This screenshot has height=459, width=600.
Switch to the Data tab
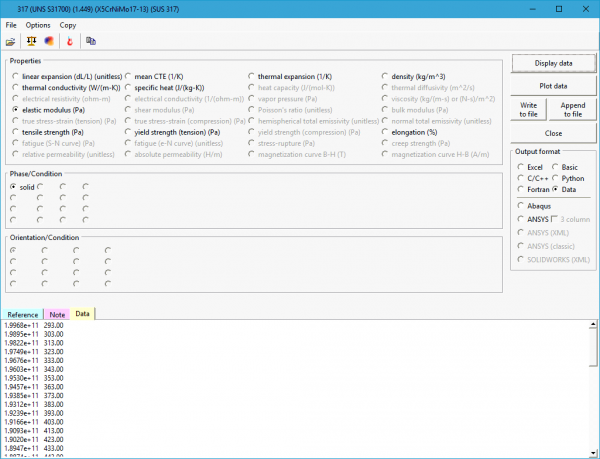pos(82,314)
